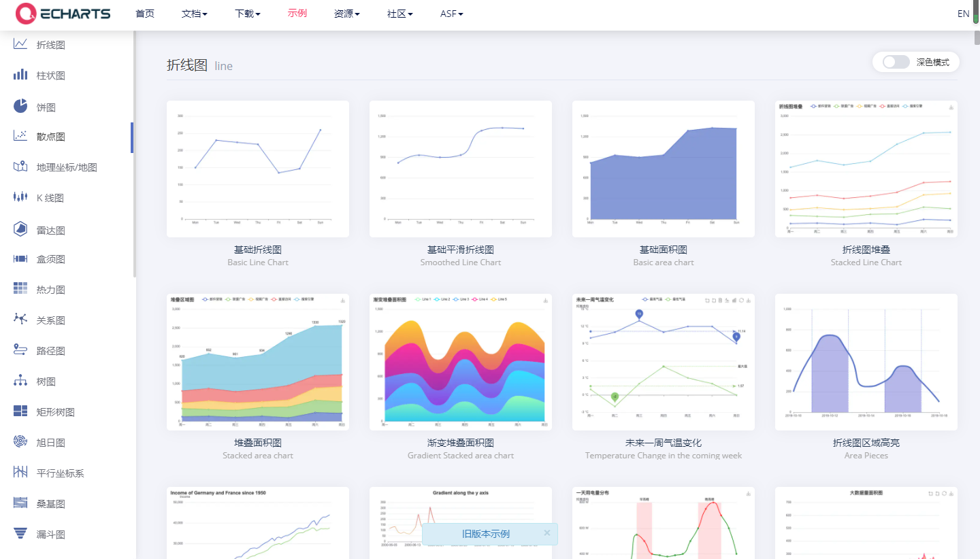Click the 折线图堆叠 title text
The height and width of the screenshot is (559, 980).
pyautogui.click(x=866, y=250)
